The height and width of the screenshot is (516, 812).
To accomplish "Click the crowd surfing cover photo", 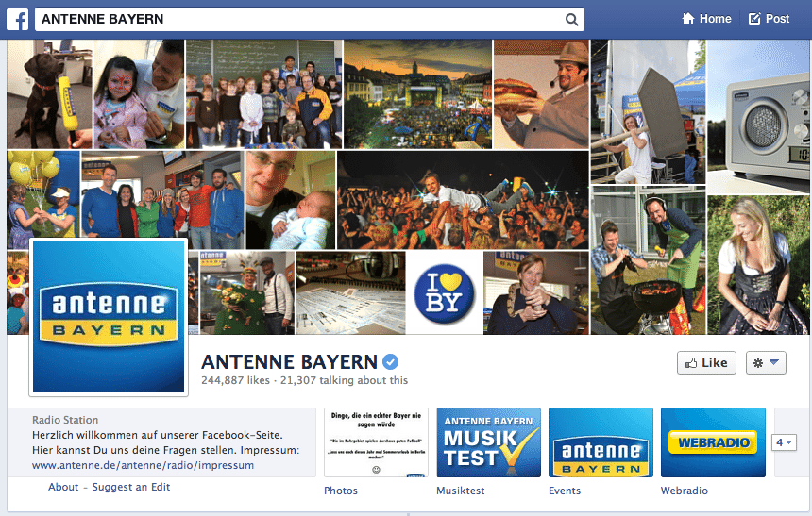I will (463, 200).
